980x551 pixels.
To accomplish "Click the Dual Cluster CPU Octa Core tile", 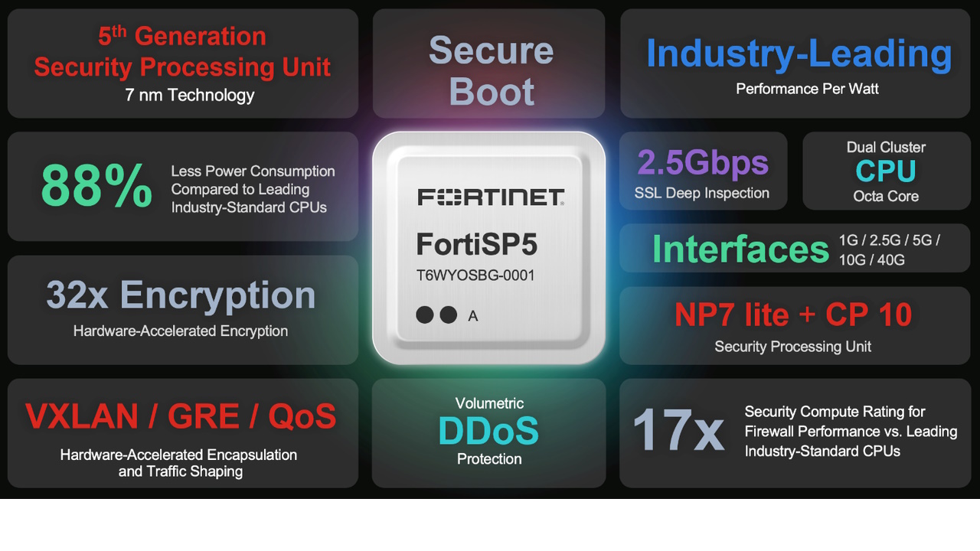I will [886, 171].
